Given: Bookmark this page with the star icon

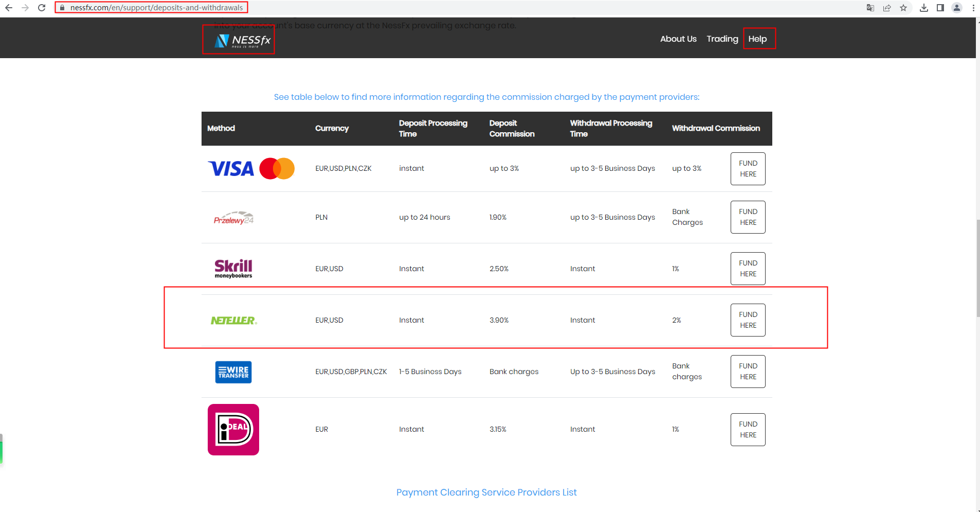Looking at the screenshot, I should click(903, 8).
